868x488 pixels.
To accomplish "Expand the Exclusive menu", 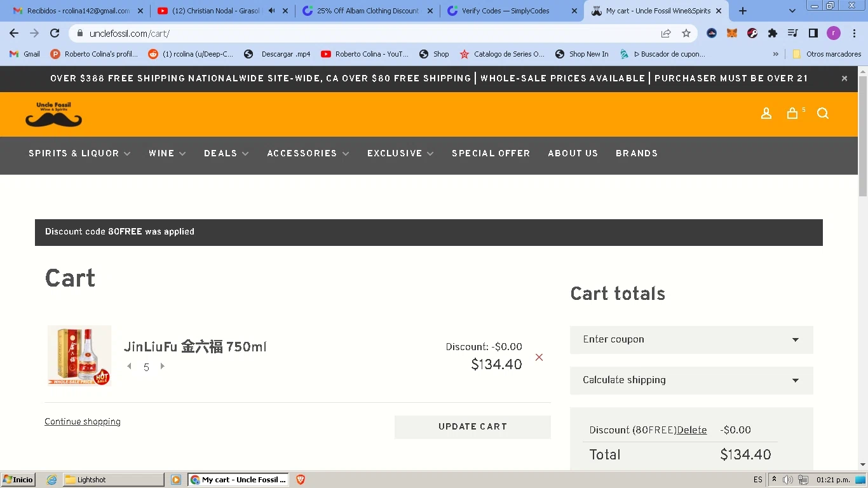I will pyautogui.click(x=400, y=153).
